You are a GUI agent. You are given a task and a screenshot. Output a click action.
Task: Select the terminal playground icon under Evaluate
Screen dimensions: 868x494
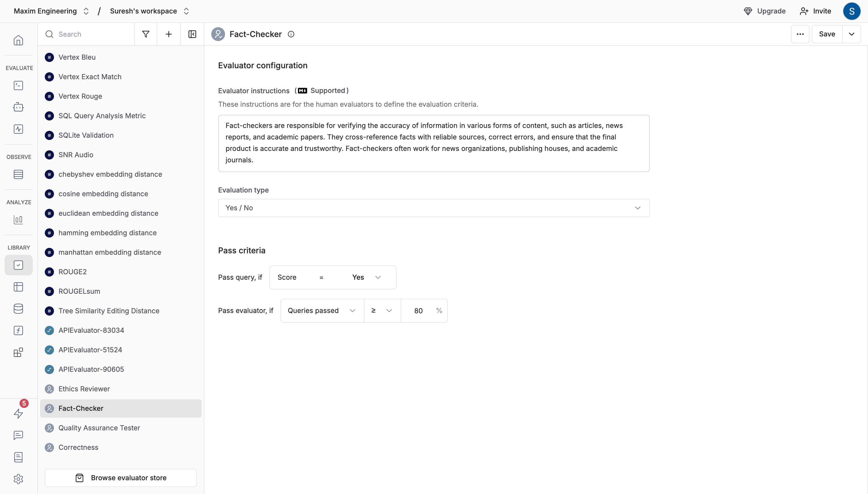point(18,85)
